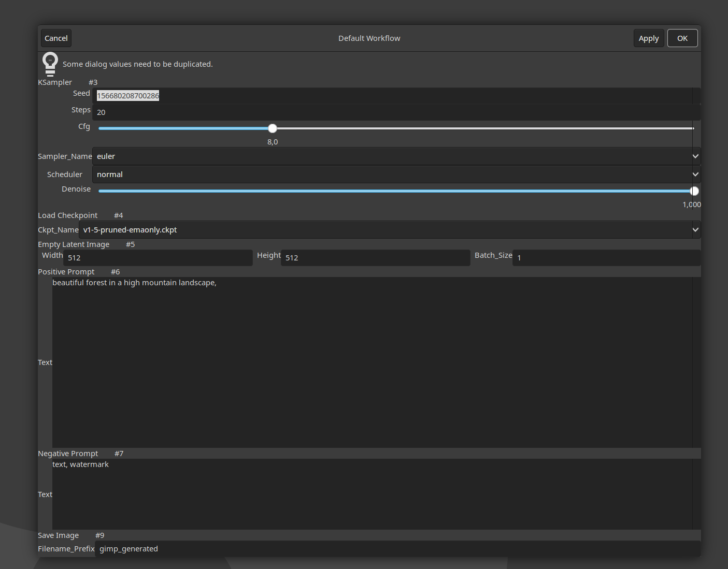Click the Cancel button
Viewport: 728px width, 569px height.
(56, 38)
